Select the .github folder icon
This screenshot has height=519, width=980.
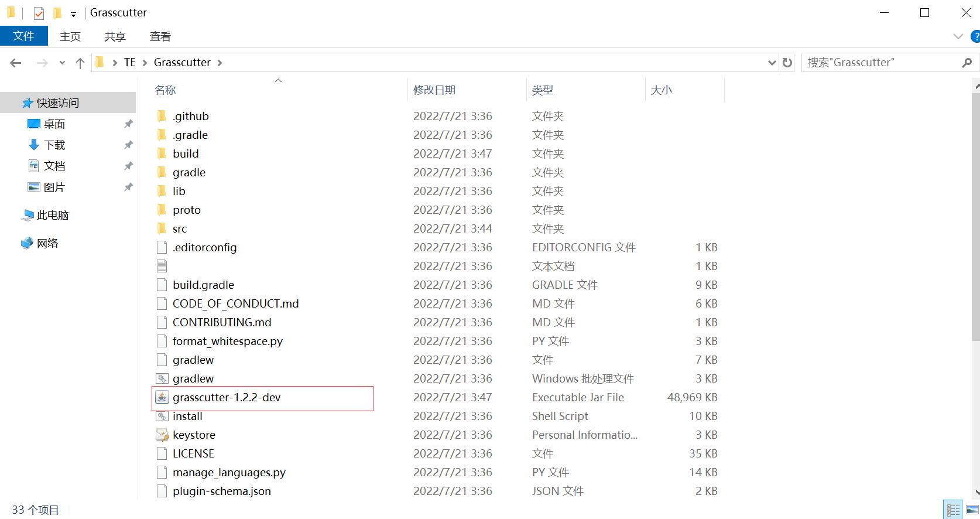pos(162,116)
